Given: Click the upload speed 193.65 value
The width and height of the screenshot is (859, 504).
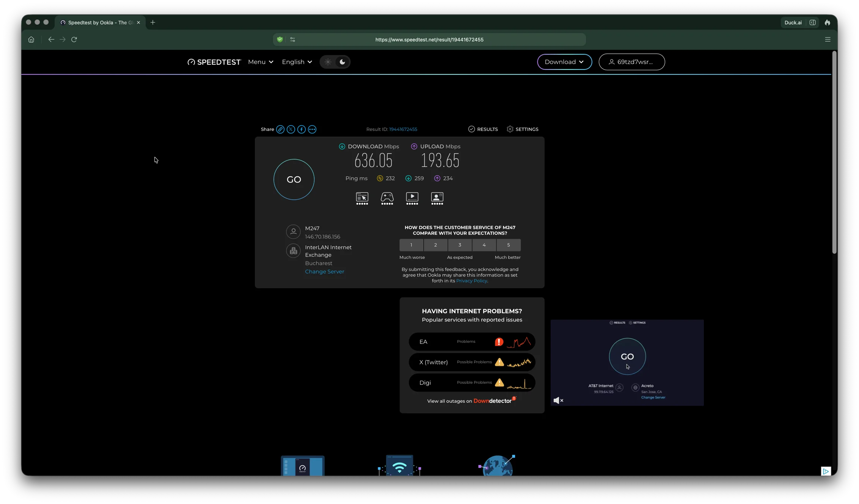Looking at the screenshot, I should tap(440, 161).
